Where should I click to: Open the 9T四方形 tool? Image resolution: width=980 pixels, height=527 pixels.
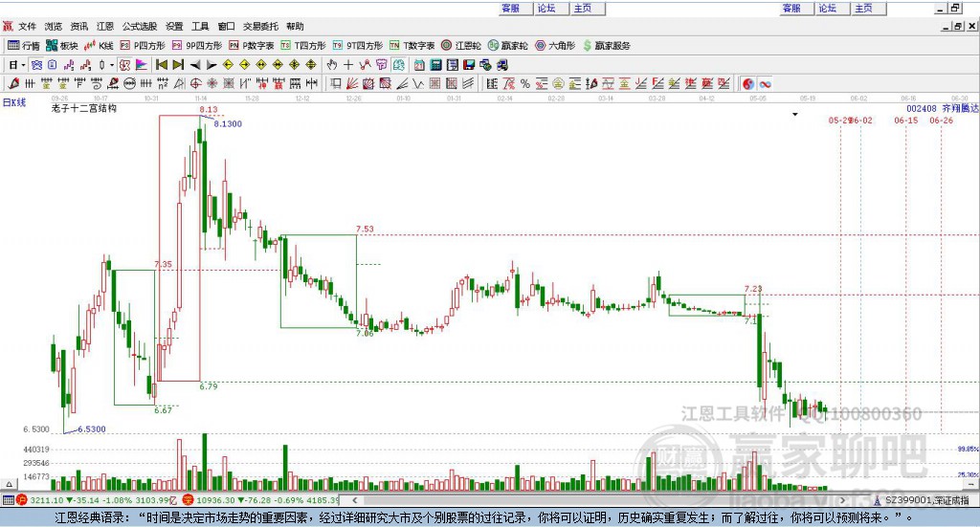coord(358,46)
